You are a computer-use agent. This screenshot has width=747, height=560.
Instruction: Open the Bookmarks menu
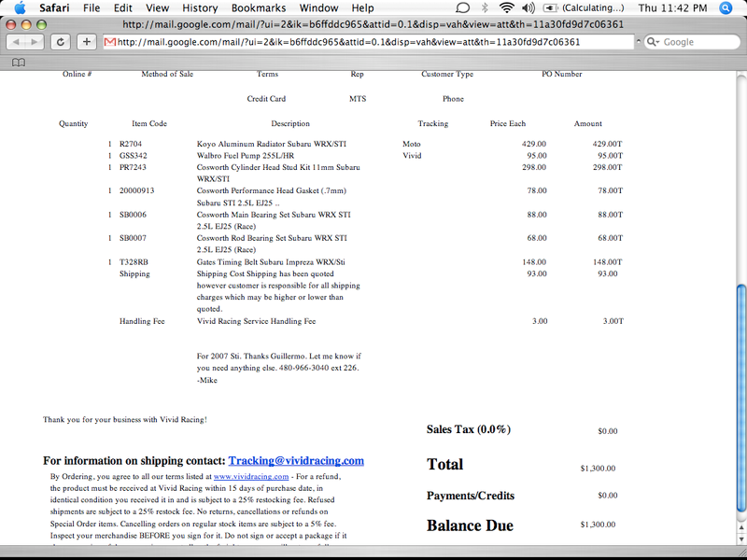(259, 8)
